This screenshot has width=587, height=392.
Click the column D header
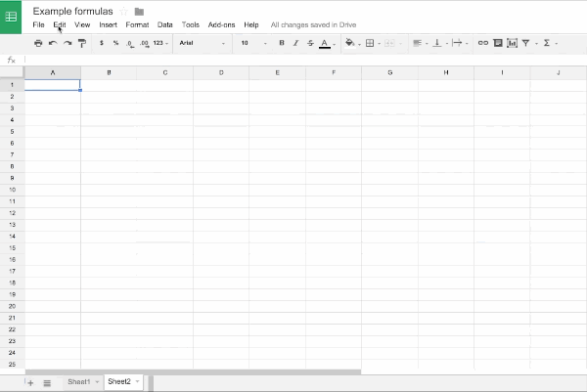221,73
